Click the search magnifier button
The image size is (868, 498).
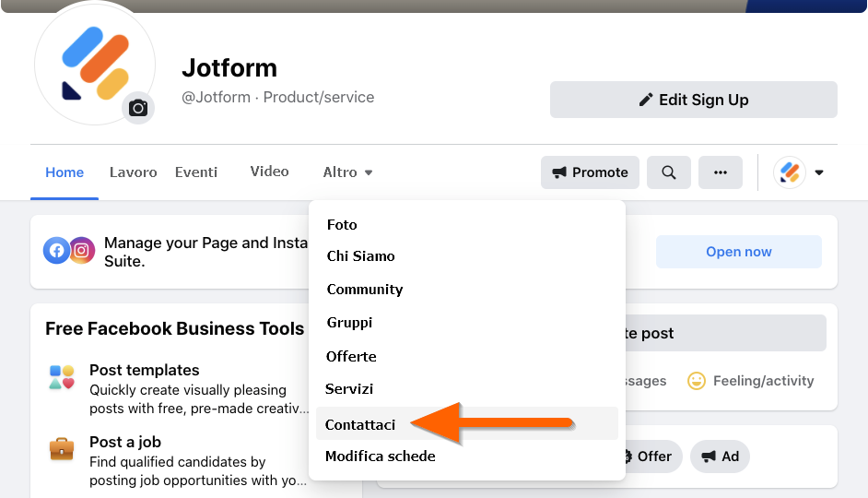pos(669,172)
